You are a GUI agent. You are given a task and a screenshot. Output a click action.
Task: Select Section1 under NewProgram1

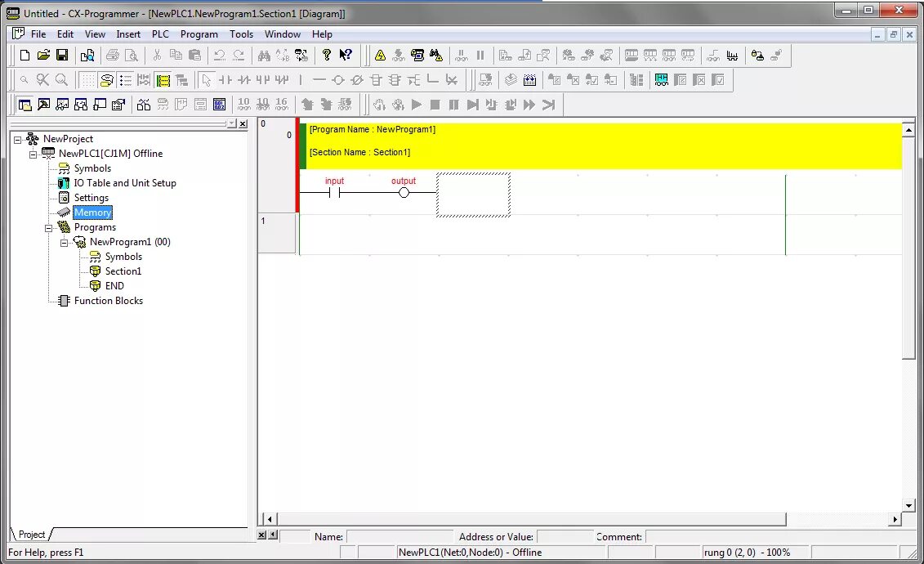(123, 271)
